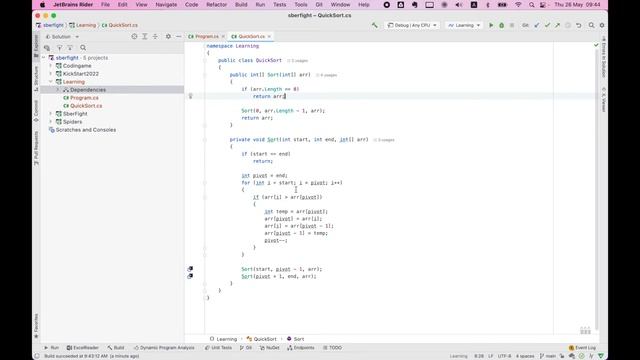Open the TODO tool window

tap(332, 348)
